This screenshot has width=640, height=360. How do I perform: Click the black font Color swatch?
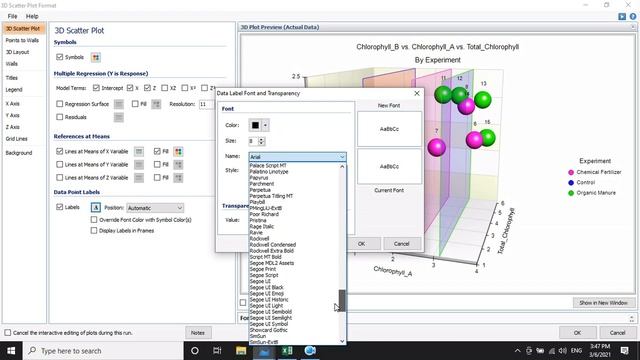pos(255,125)
